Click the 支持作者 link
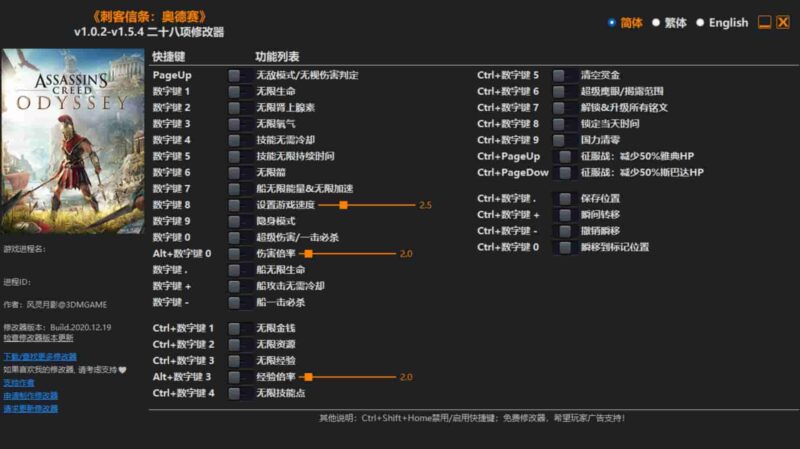800x449 pixels. pyautogui.click(x=19, y=383)
